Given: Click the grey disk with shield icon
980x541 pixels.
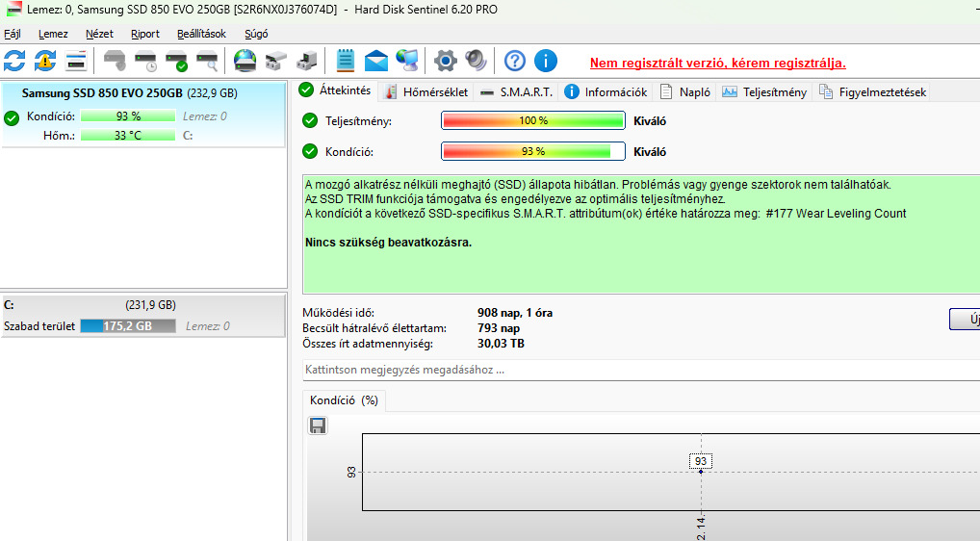Looking at the screenshot, I should [x=115, y=62].
